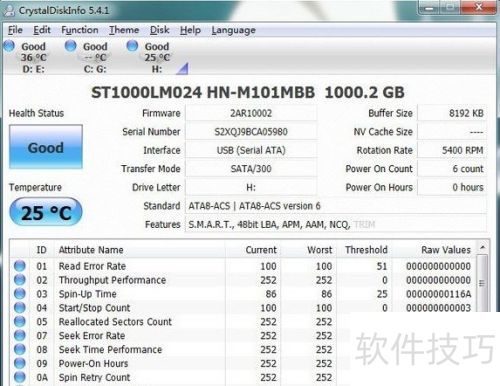Screen dimensions: 500x386
Task: Click the ID column header
Action: click(41, 250)
